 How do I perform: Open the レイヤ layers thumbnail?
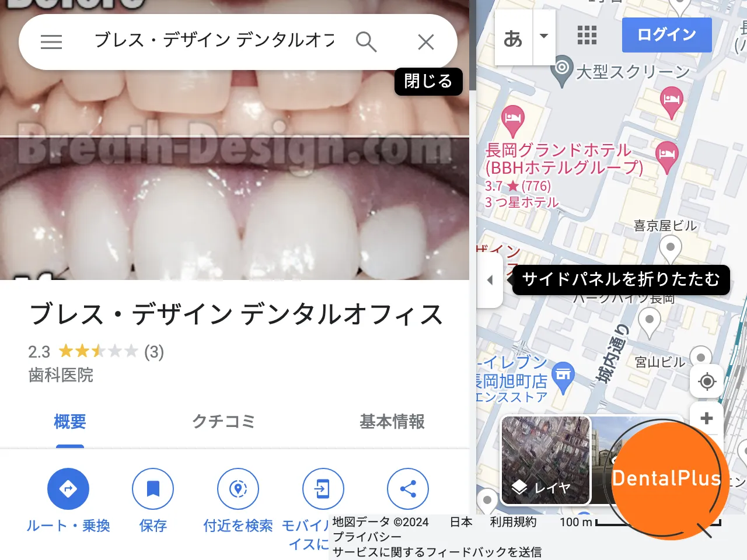click(x=546, y=460)
